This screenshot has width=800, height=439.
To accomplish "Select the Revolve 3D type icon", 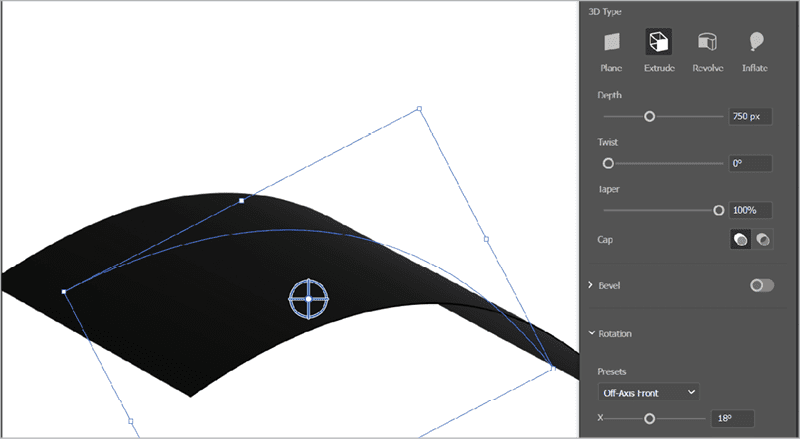I will click(x=708, y=42).
